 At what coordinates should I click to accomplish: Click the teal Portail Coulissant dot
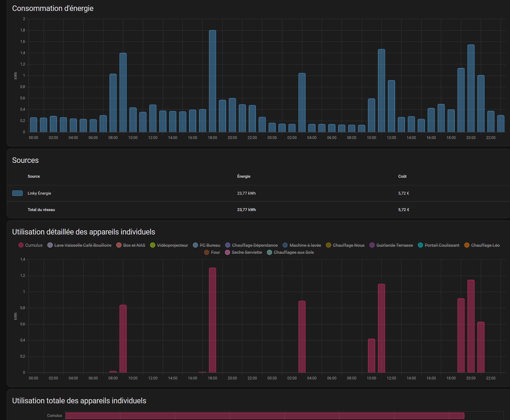pos(420,245)
